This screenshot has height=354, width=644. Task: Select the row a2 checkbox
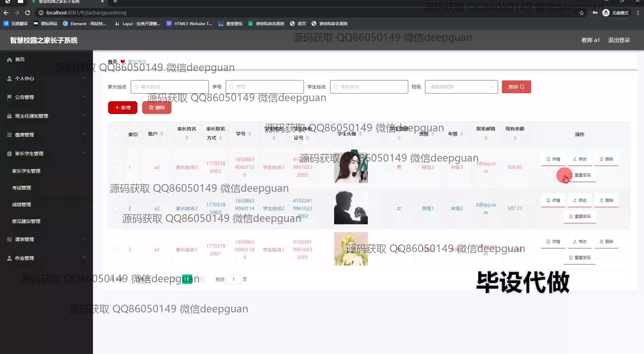[116, 209]
